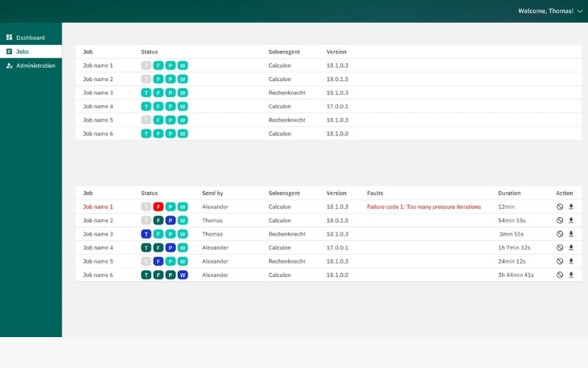Click 1h 7min 32s duration cell
This screenshot has height=368, width=588.
(x=514, y=248)
